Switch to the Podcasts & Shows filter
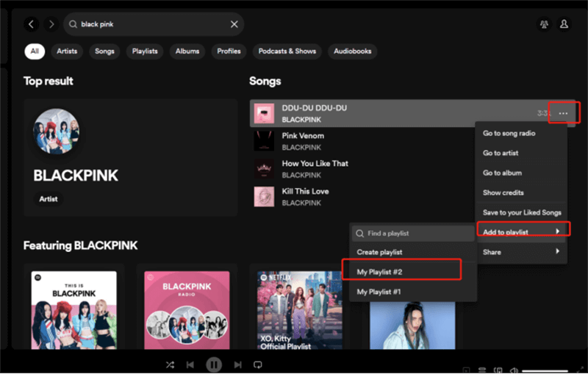588x374 pixels. click(287, 51)
